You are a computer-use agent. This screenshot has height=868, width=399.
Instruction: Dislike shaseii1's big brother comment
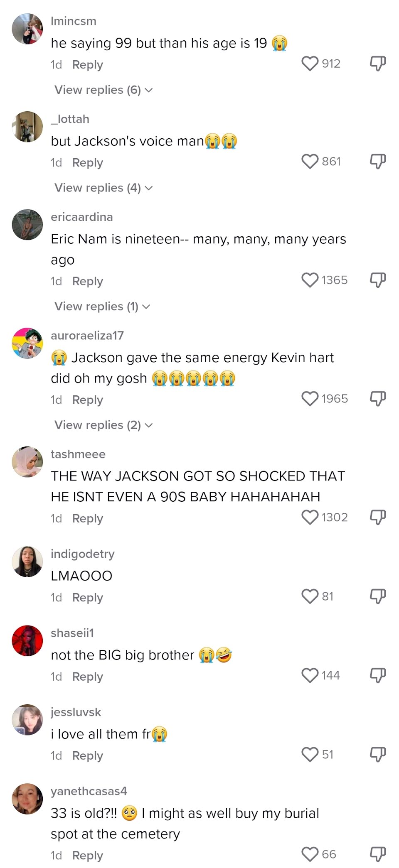378,676
